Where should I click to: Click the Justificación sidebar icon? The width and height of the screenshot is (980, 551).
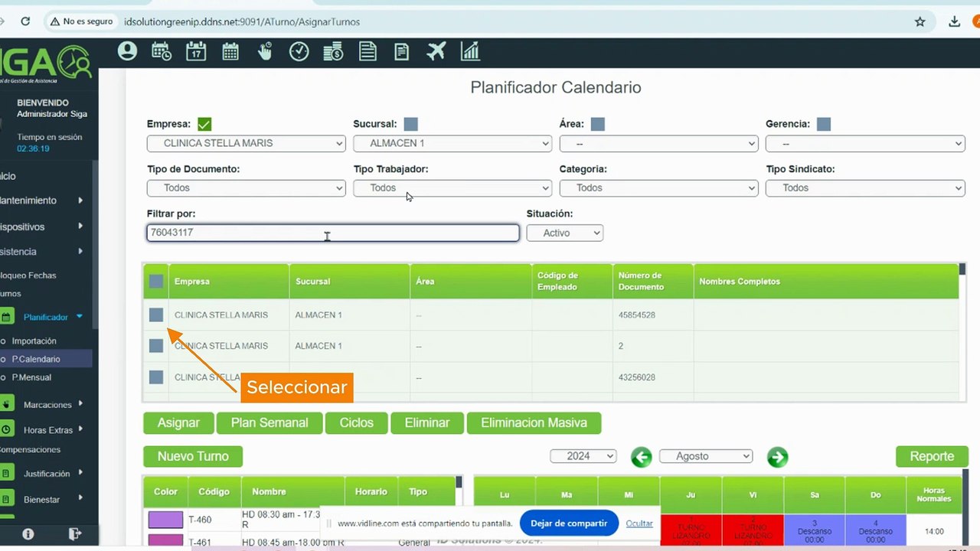click(6, 474)
